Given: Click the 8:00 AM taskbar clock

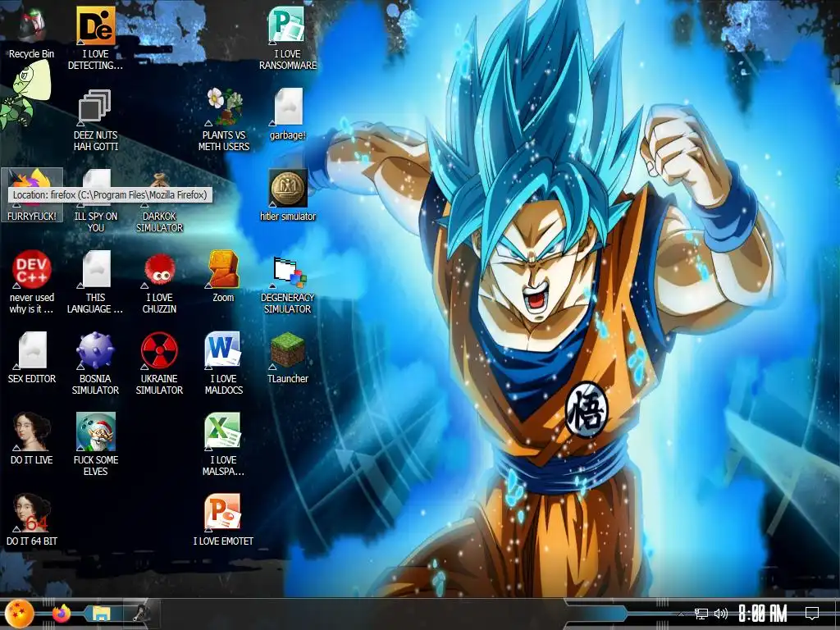Looking at the screenshot, I should (763, 614).
